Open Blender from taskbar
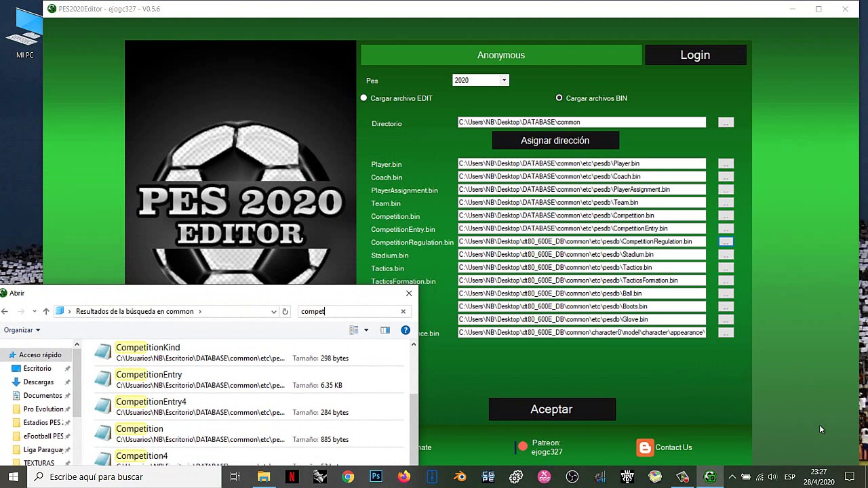868x488 pixels. click(x=460, y=476)
